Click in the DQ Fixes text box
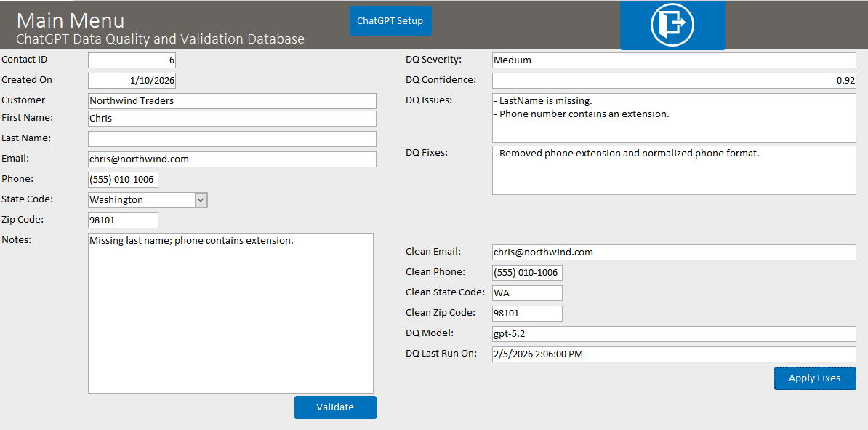This screenshot has height=430, width=868. [x=673, y=170]
